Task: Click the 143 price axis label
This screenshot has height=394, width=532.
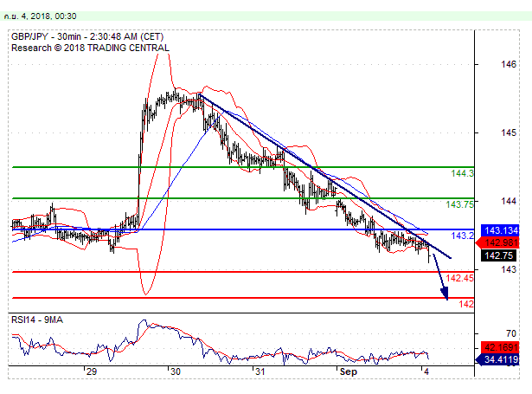Action: click(509, 269)
